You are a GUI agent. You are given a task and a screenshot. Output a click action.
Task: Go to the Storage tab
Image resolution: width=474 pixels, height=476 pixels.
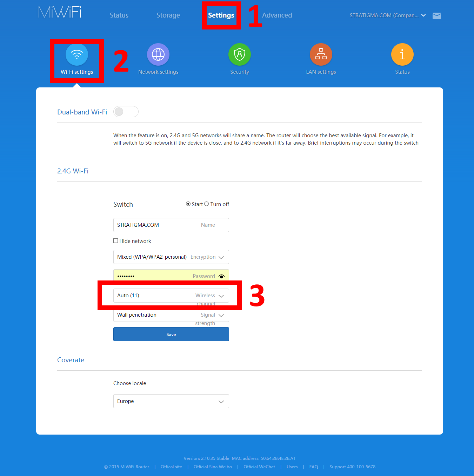click(x=168, y=15)
